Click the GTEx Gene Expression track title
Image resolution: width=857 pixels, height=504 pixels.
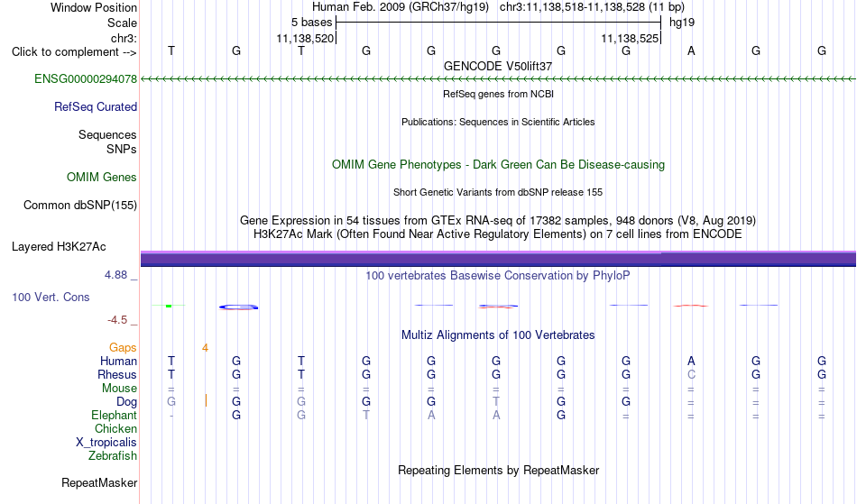[x=498, y=221]
